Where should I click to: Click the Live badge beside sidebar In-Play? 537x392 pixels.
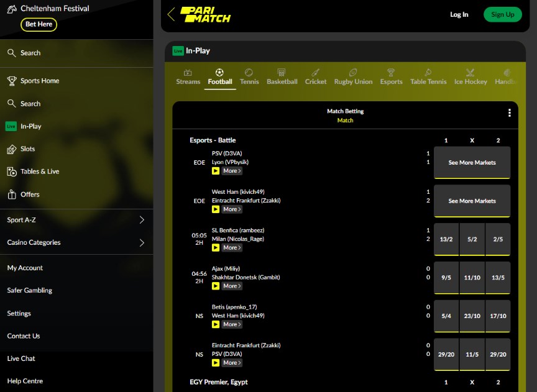pos(11,126)
